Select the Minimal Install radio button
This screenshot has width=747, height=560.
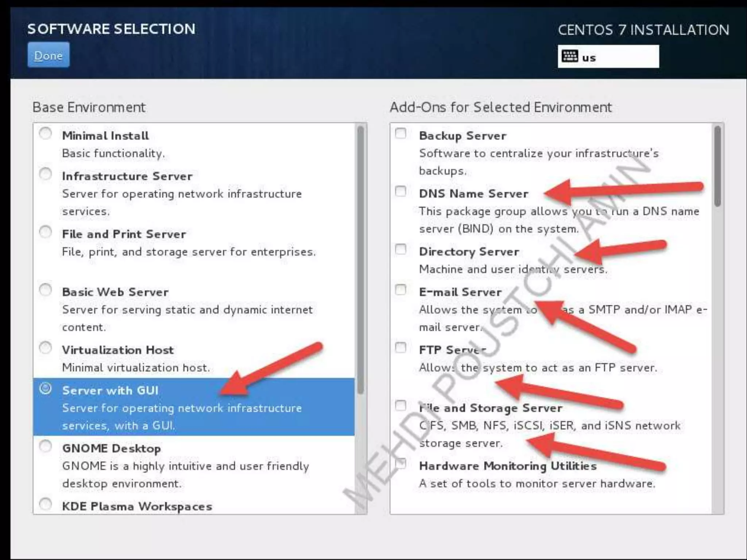(45, 133)
